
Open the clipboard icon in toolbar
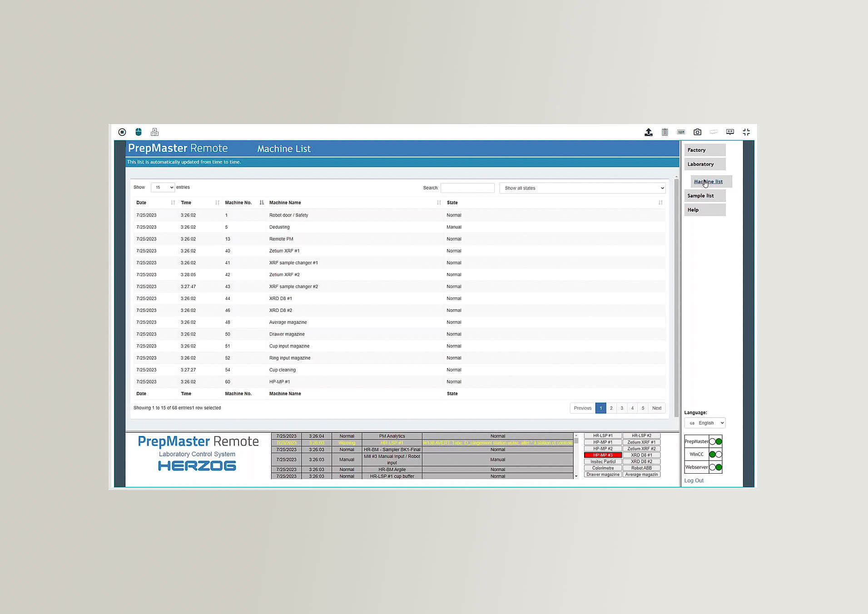(665, 132)
